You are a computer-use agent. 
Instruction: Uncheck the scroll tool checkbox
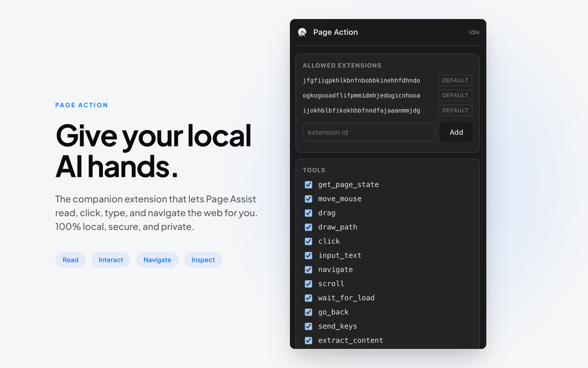tap(309, 284)
